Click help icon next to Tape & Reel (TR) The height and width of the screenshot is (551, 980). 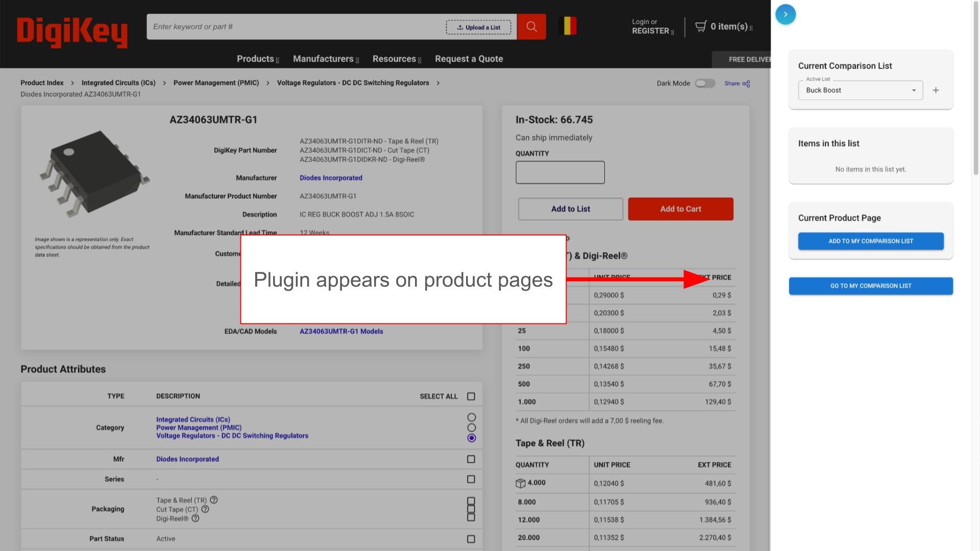[x=214, y=500]
